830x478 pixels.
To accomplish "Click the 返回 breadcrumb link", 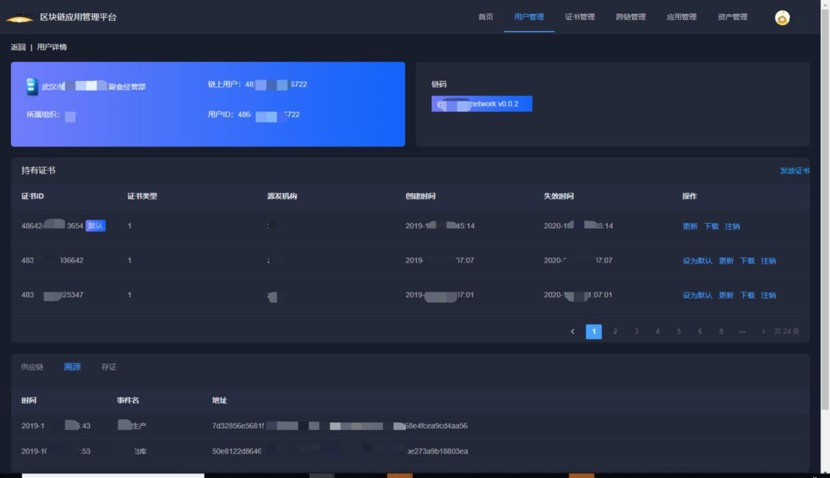I will [x=18, y=47].
